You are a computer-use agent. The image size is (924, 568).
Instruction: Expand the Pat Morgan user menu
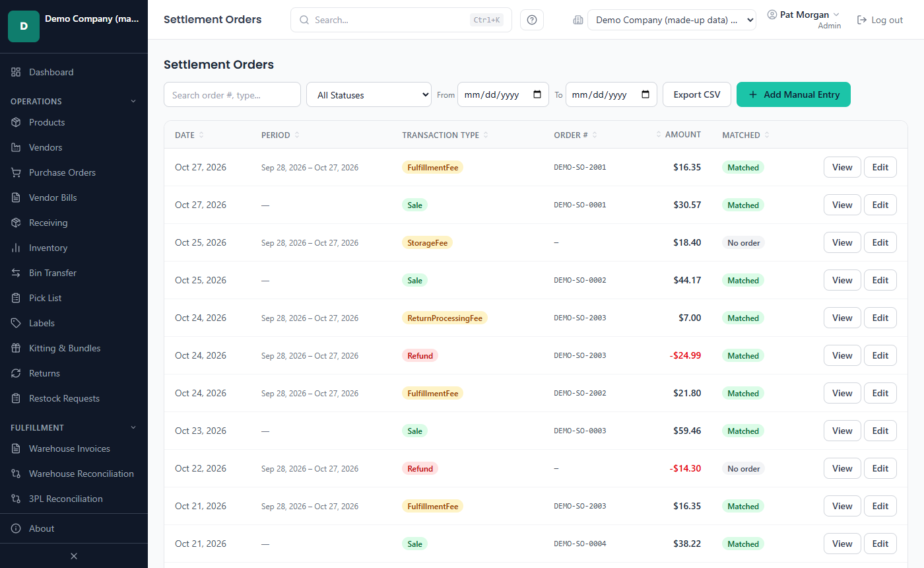803,15
